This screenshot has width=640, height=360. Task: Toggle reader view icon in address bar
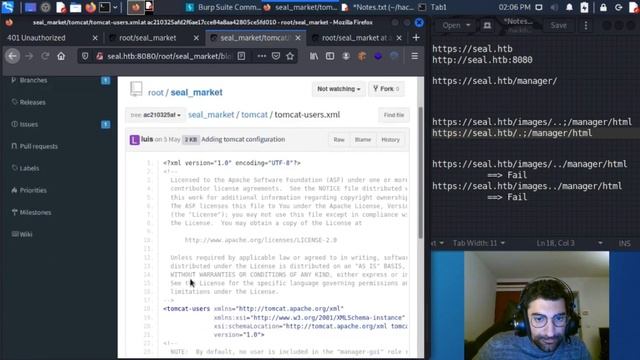242,56
